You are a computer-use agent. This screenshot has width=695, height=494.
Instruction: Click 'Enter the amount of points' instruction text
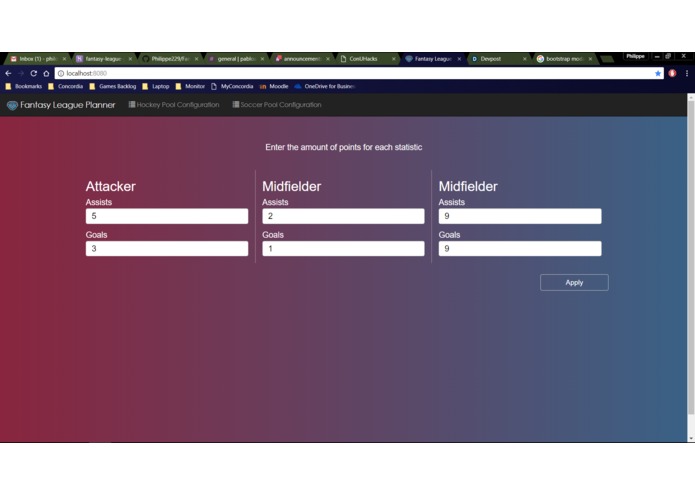pos(344,148)
